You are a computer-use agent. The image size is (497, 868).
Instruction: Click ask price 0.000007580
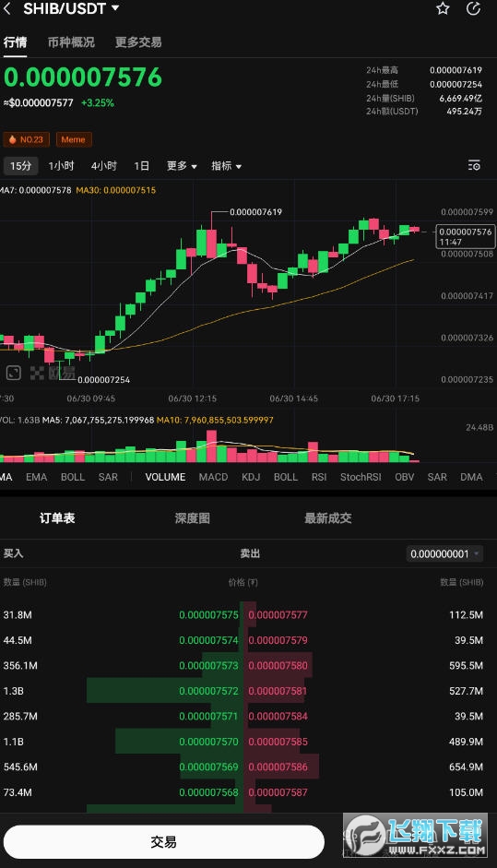pos(278,666)
